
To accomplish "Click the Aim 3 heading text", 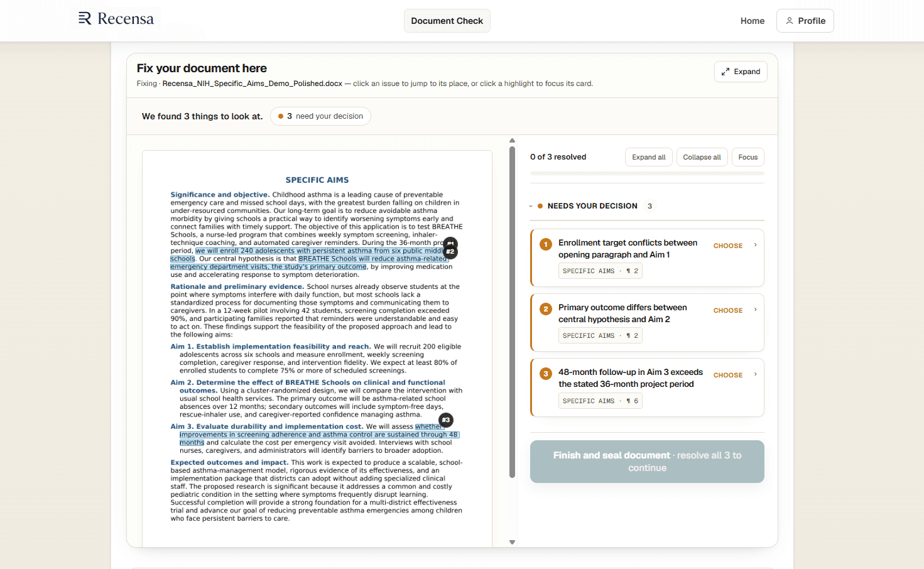I will (x=267, y=426).
